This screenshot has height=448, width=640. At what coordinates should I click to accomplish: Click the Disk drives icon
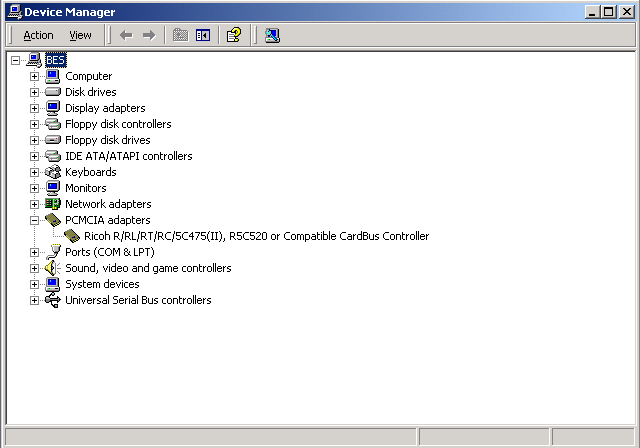click(53, 92)
